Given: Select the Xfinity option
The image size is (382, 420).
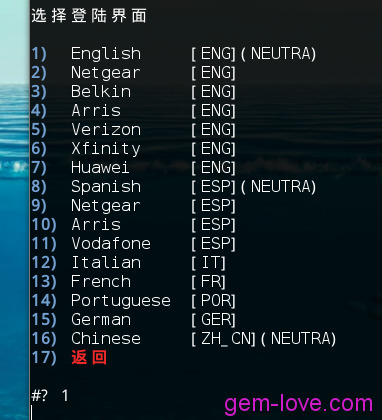Looking at the screenshot, I should (x=133, y=149).
